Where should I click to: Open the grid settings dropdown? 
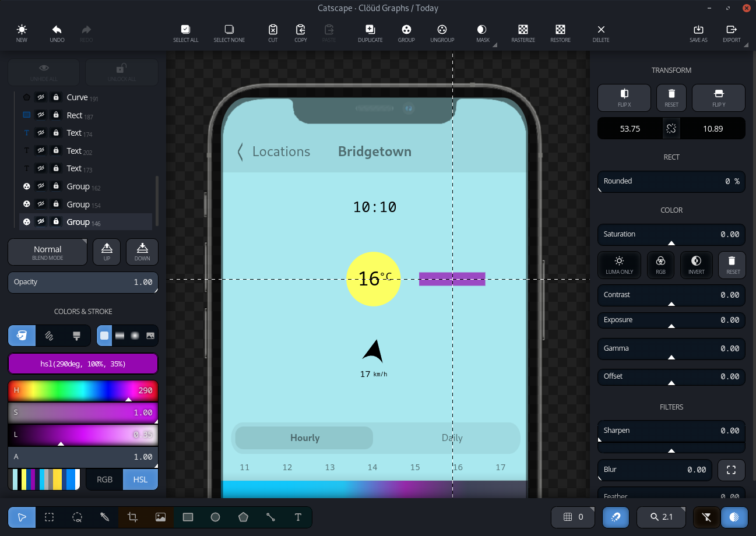click(x=573, y=517)
